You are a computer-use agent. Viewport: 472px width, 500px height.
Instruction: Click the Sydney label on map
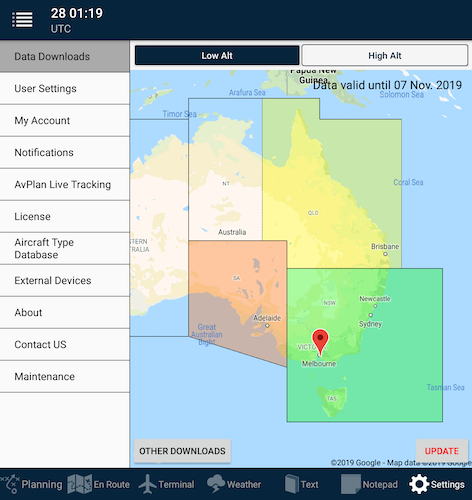tap(370, 324)
